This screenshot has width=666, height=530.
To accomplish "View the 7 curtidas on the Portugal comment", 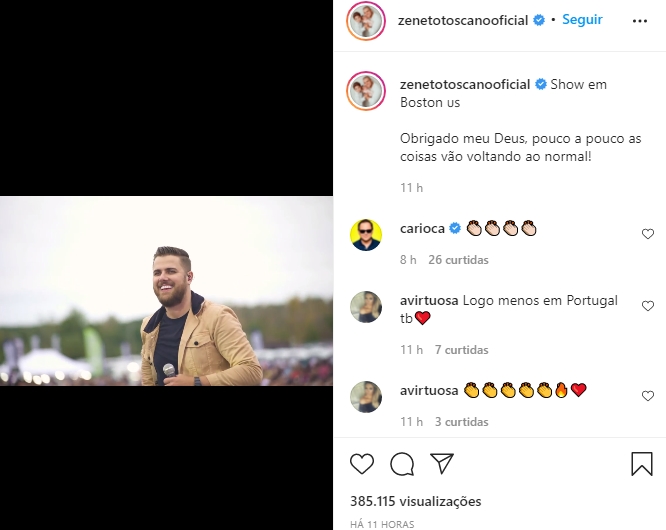I will tap(461, 350).
